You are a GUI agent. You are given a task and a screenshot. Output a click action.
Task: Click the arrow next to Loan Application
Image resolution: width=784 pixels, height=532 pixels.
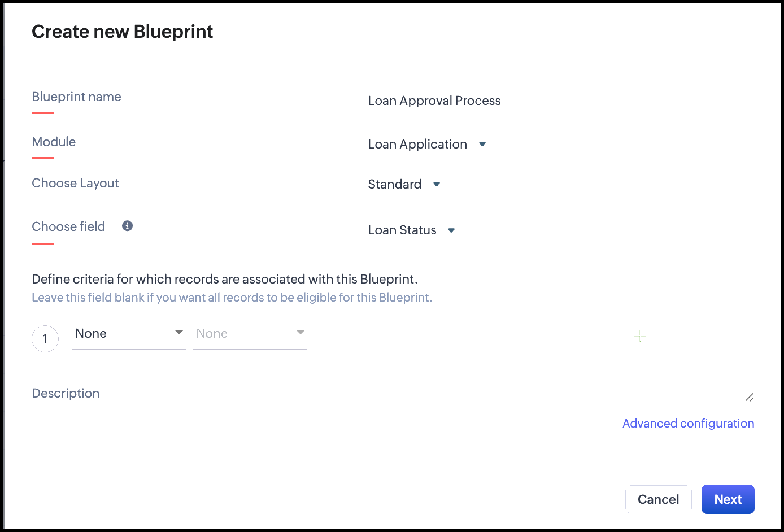click(x=482, y=144)
